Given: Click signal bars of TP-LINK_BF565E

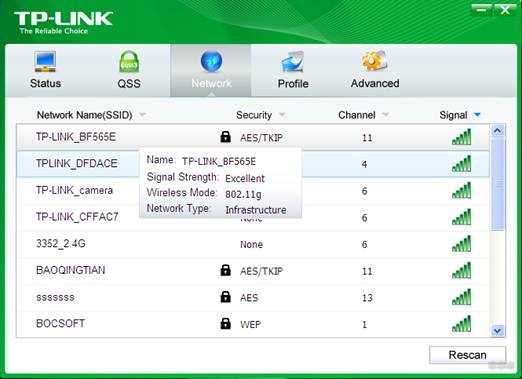Looking at the screenshot, I should [x=462, y=137].
